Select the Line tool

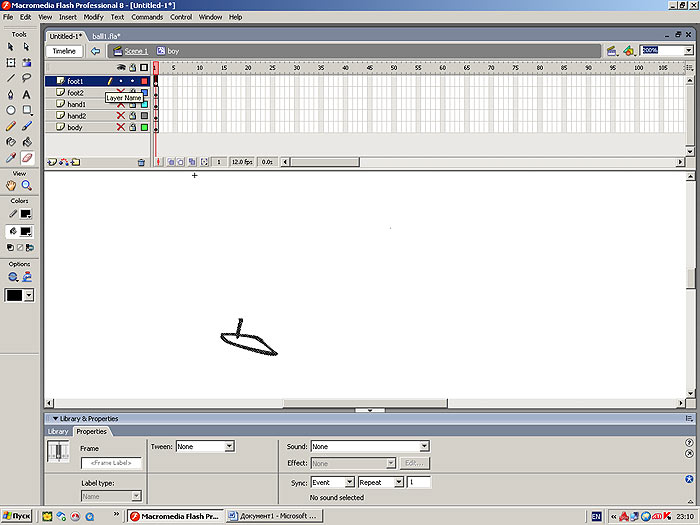tap(11, 78)
